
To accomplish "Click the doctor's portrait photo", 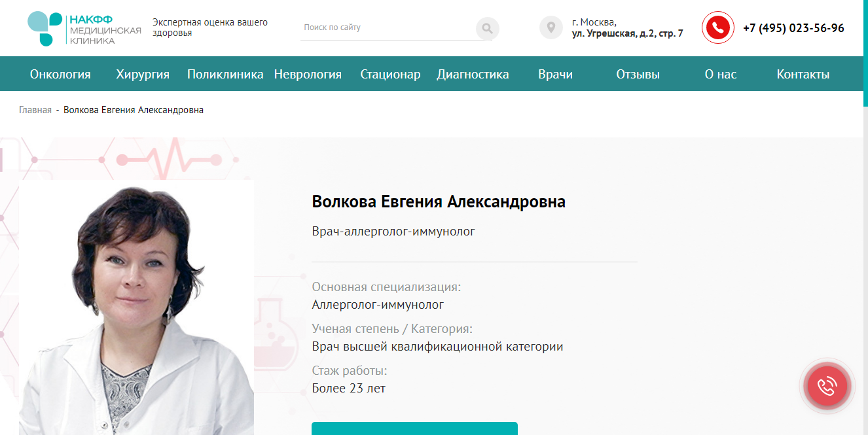I will (136, 307).
